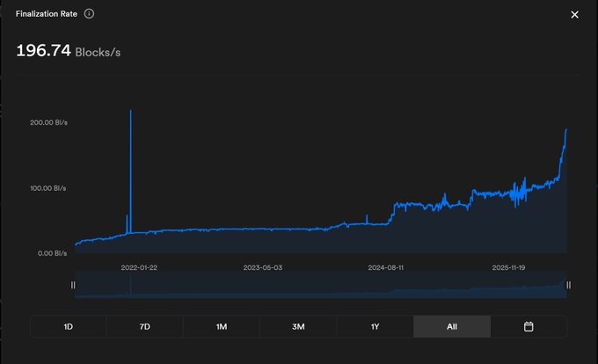Select the 1D time range
Viewport: 598px width, 364px height.
point(69,327)
